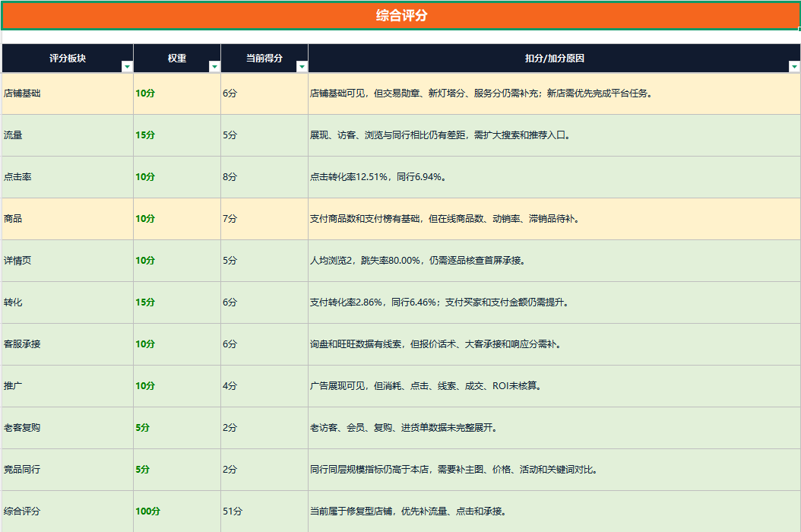This screenshot has height=532, width=801.
Task: Select the reason text starting 店铺基础可见
Action: (x=481, y=93)
